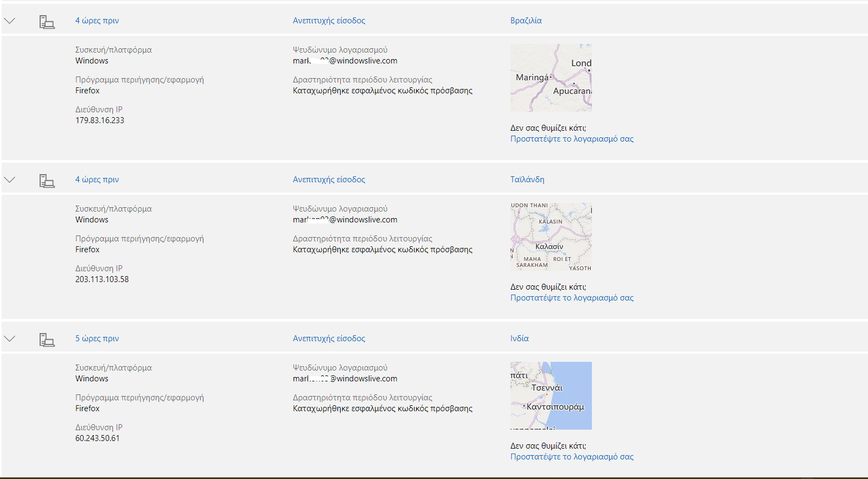Click 'Ανεπιτυχής είσοδος' in the Βραζιλία row

(x=329, y=21)
